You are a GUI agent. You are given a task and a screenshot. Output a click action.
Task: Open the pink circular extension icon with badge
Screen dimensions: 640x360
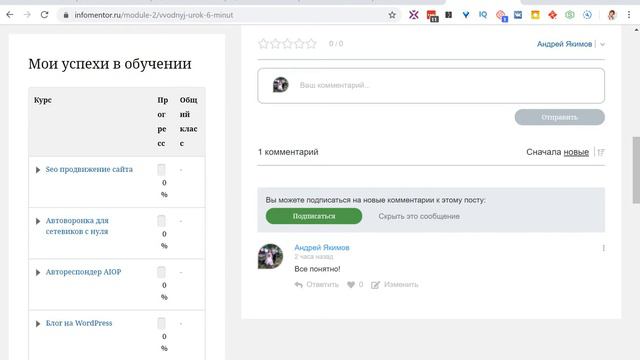(x=501, y=16)
